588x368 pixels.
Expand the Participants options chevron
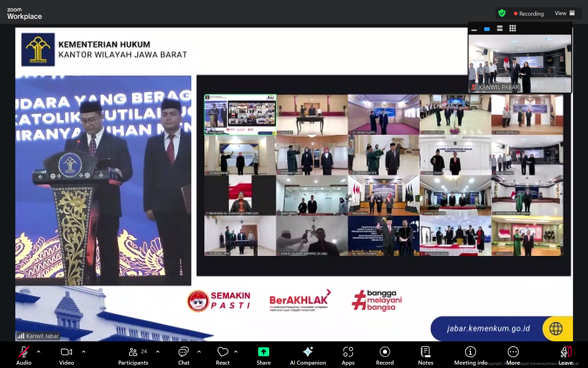point(158,352)
